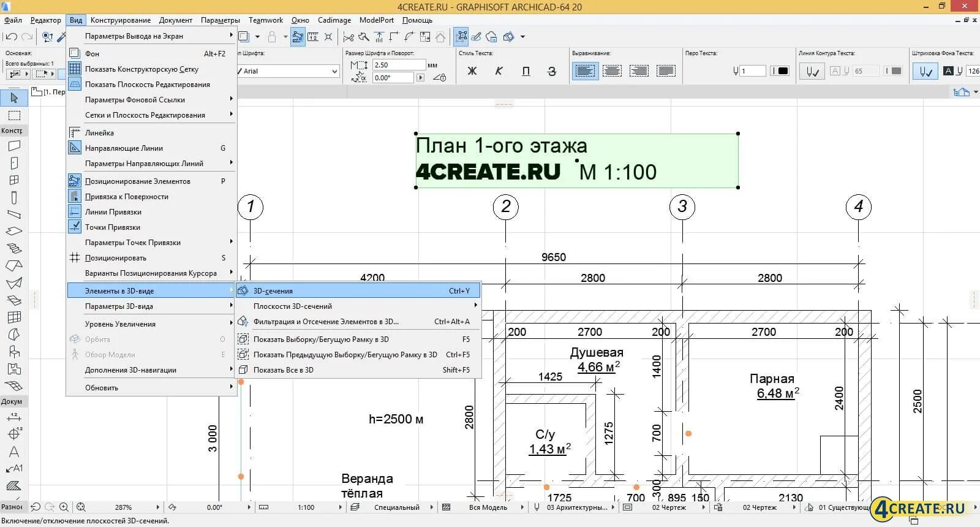
Task: Toggle Точки Привязки snap points option
Action: (x=151, y=227)
